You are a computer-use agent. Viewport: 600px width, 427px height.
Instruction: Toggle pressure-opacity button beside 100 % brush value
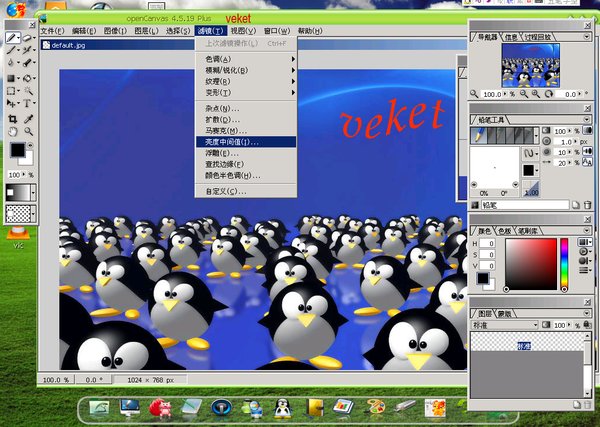587,131
